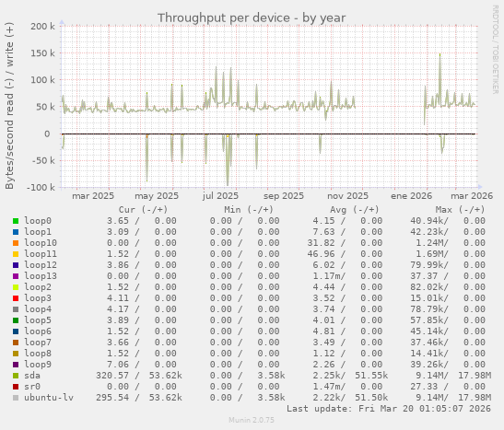Click the Munin 2.0.75 version footer

click(x=252, y=420)
